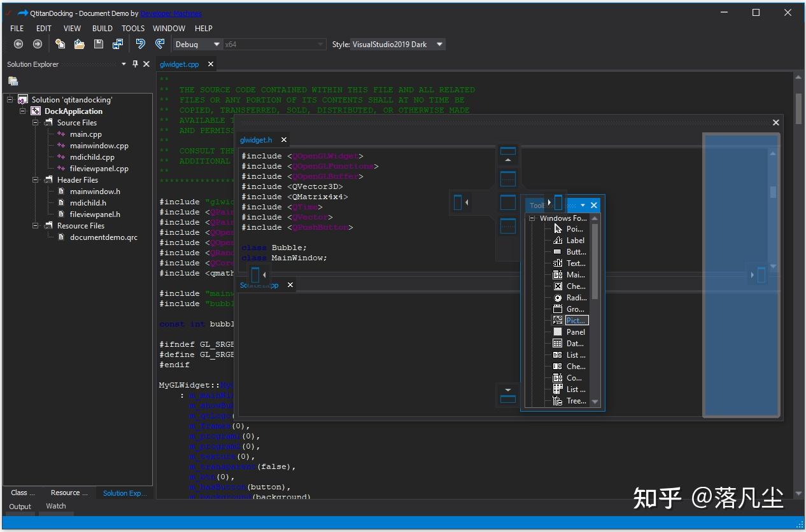The width and height of the screenshot is (806, 532).
Task: Switch to the Class view at bottom
Action: point(21,492)
